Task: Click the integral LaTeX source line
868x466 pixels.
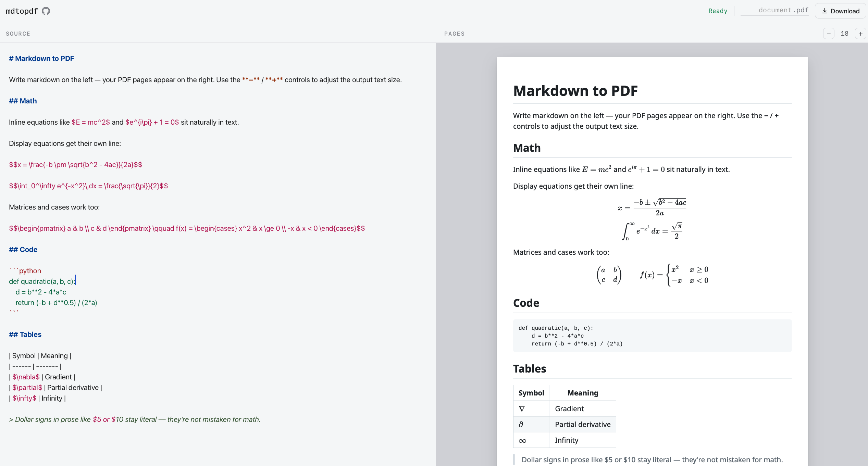Action: pyautogui.click(x=88, y=186)
